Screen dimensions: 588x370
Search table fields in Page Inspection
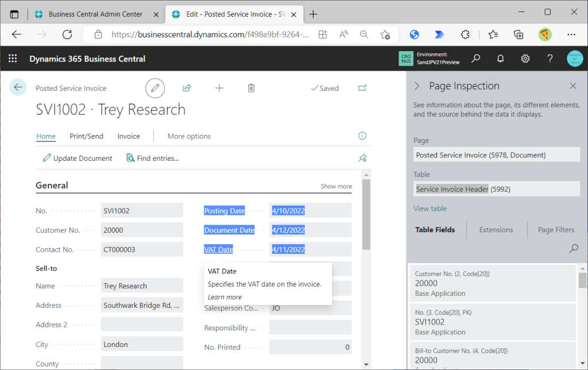(574, 248)
